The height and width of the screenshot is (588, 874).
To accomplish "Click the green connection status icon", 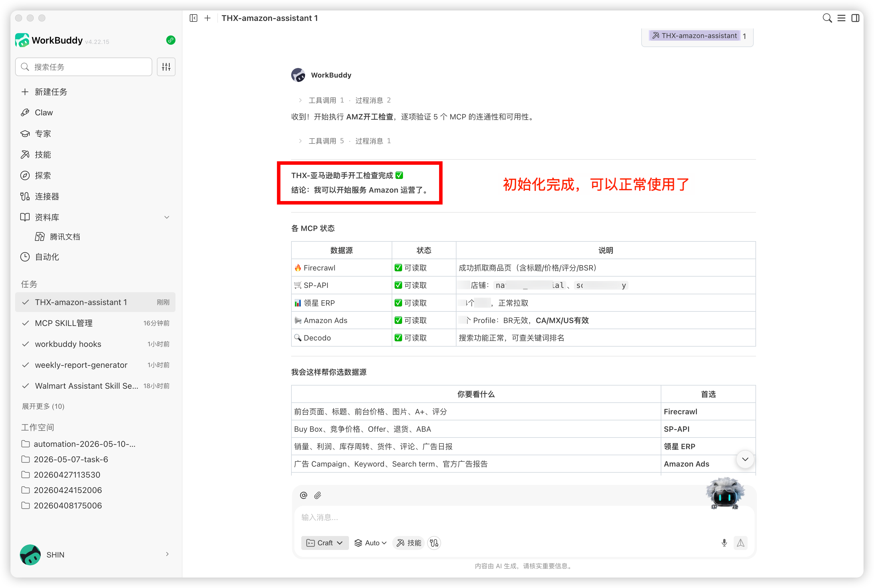I will tap(171, 40).
